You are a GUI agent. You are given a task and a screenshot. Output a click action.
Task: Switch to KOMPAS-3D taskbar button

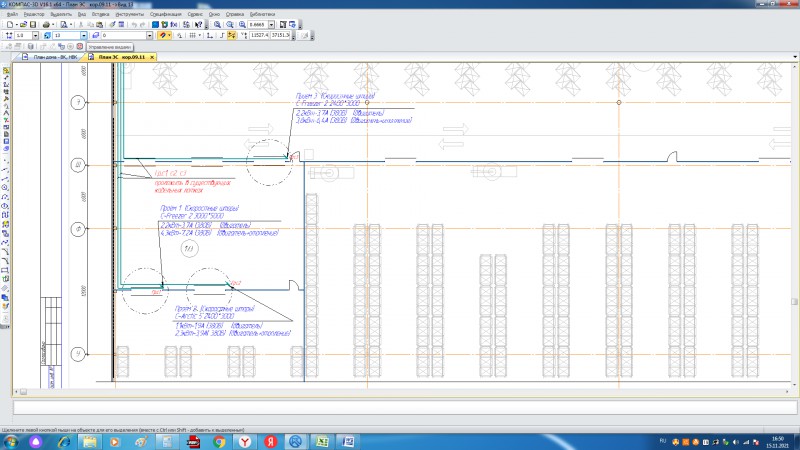tap(296, 441)
